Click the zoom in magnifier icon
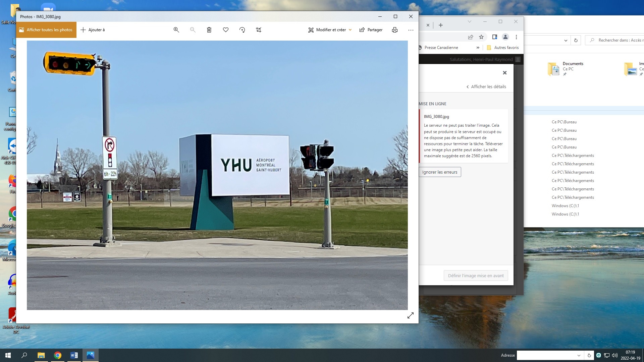 [x=176, y=30]
